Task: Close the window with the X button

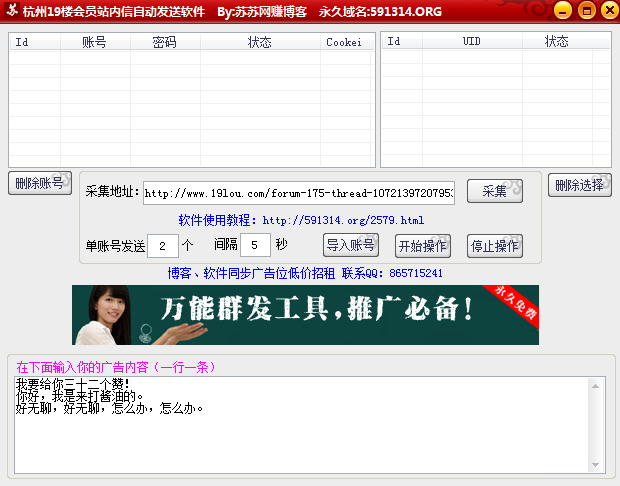Action: (x=610, y=11)
